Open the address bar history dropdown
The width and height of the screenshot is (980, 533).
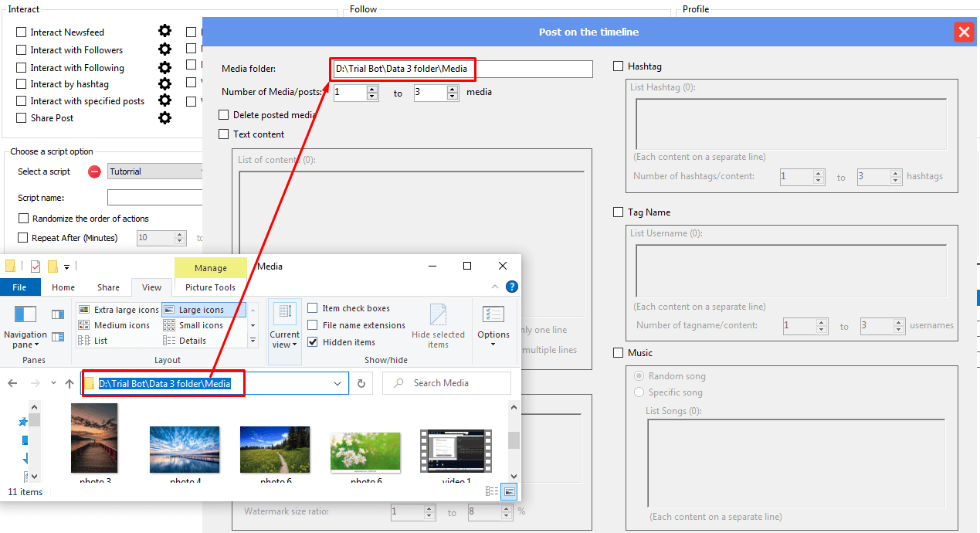pos(337,383)
